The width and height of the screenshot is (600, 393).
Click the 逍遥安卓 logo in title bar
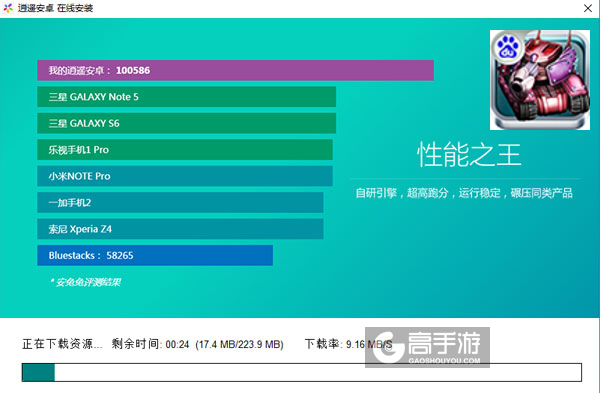pos(8,8)
